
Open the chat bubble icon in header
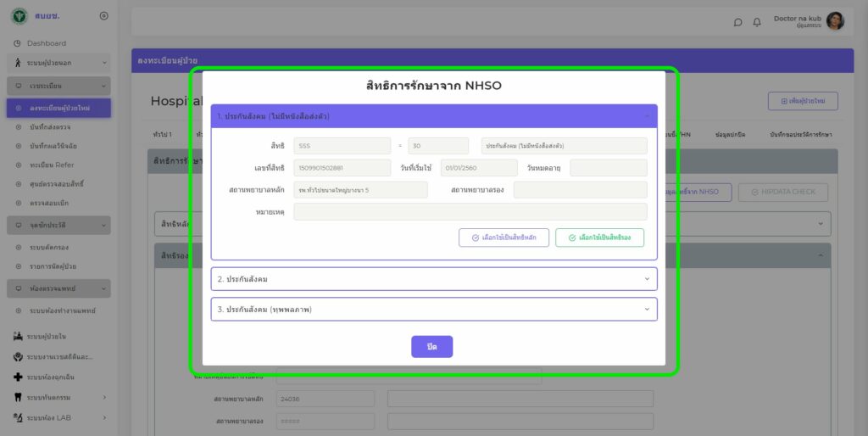pos(737,22)
